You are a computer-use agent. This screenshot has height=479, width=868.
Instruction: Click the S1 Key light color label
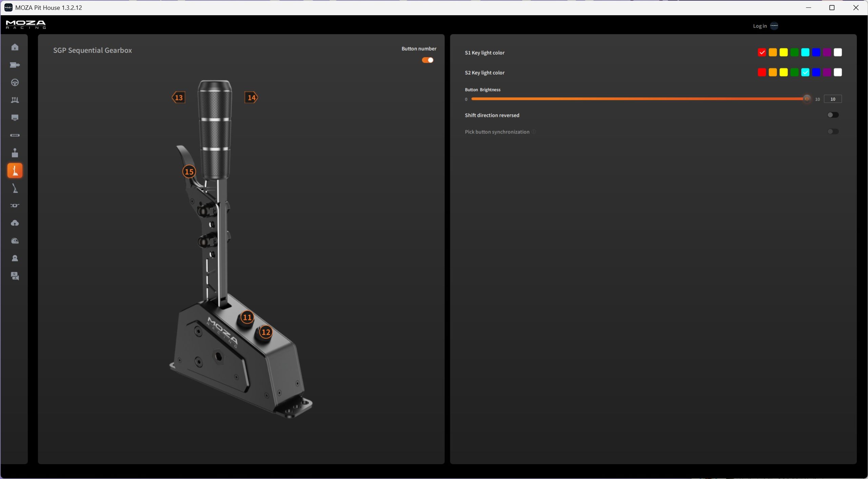click(x=485, y=53)
